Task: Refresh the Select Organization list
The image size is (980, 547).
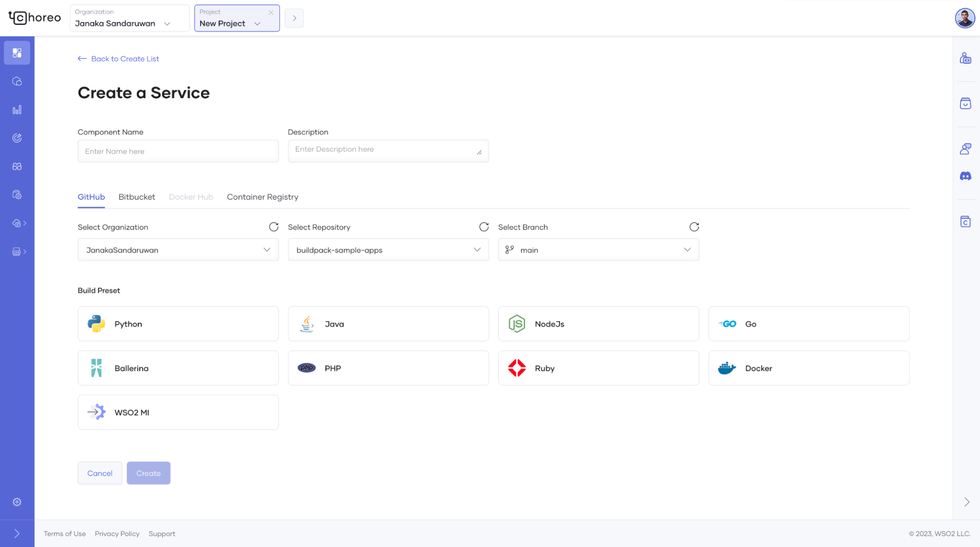Action: [274, 227]
